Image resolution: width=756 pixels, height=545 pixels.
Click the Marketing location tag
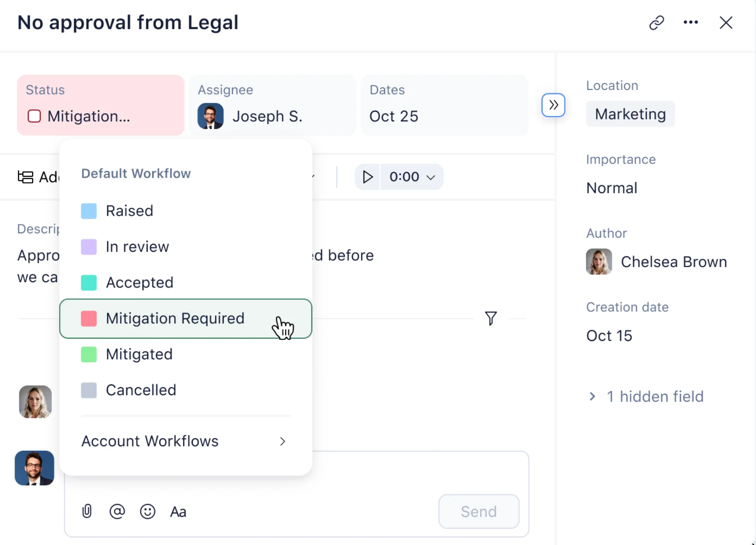630,114
